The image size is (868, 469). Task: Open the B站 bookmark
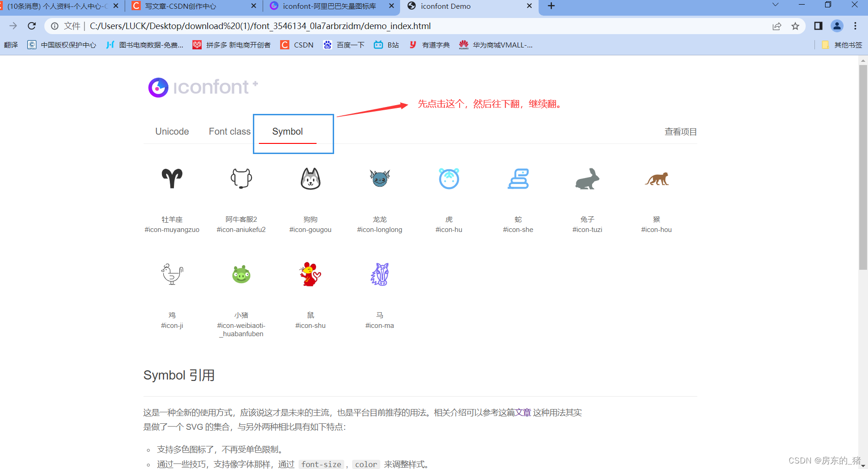pos(386,45)
